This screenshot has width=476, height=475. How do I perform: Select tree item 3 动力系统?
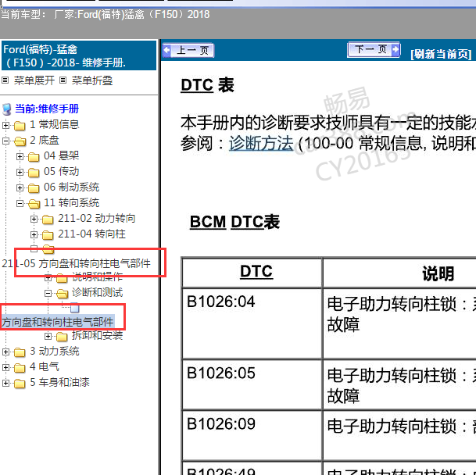(55, 351)
